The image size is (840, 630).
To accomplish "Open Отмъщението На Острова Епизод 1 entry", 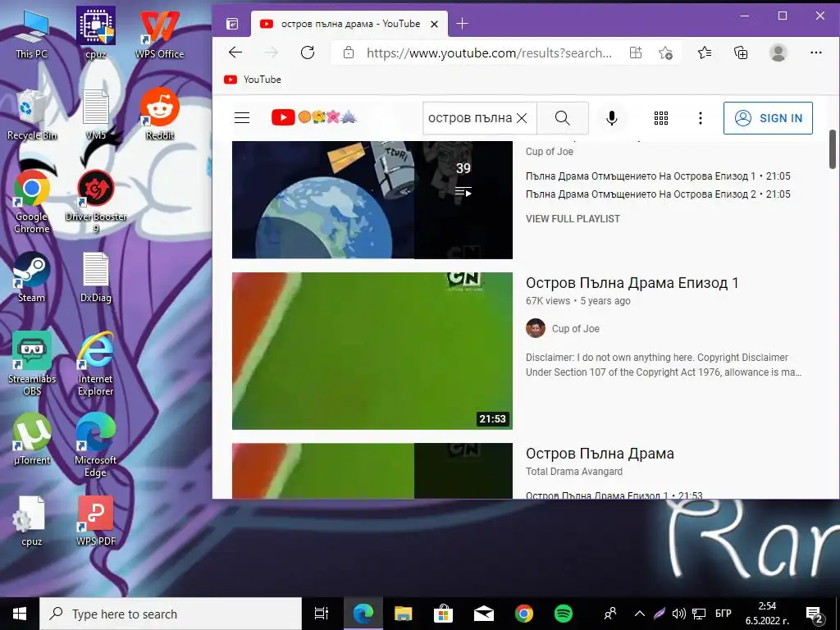I will pyautogui.click(x=658, y=176).
